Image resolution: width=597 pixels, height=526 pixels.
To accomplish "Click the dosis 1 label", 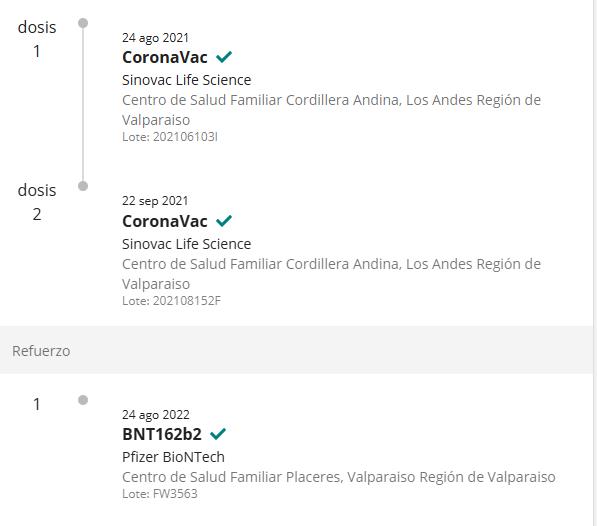I will (x=37, y=39).
